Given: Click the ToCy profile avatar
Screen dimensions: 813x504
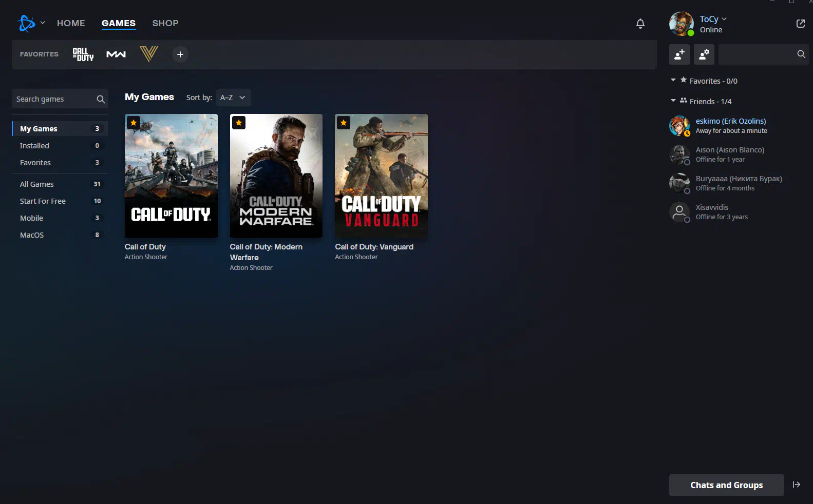Looking at the screenshot, I should click(682, 24).
